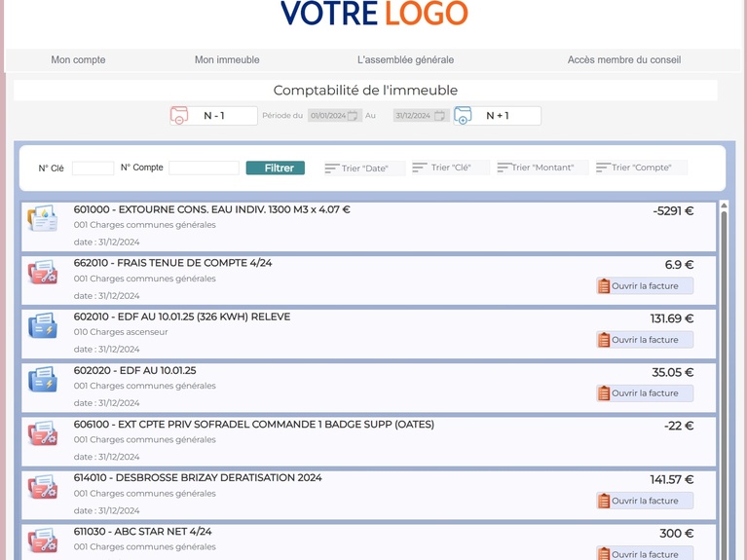Screen dimensions: 747x560
Task: Click the red minus folder icon beside N - 1
Action: [179, 116]
